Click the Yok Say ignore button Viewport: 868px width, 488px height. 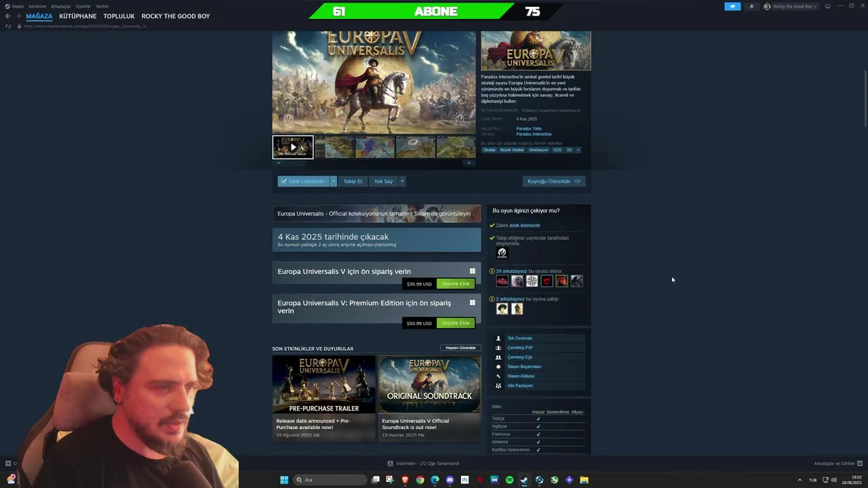(383, 181)
